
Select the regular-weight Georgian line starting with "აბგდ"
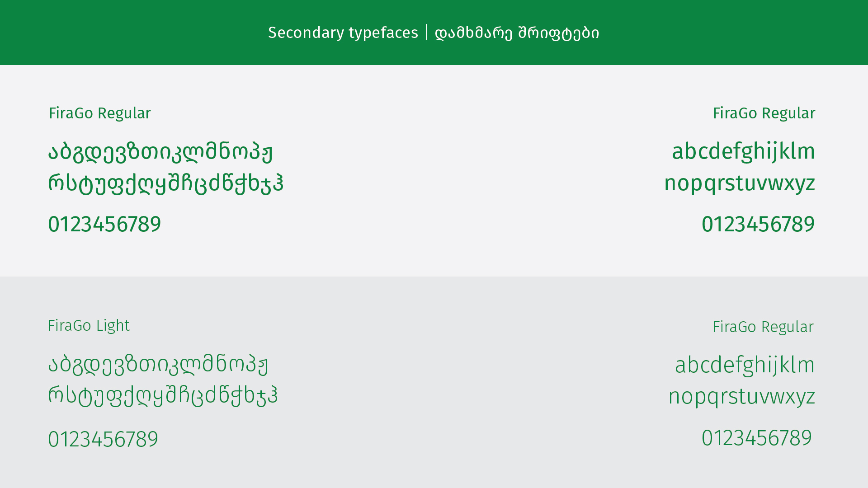coord(160,151)
